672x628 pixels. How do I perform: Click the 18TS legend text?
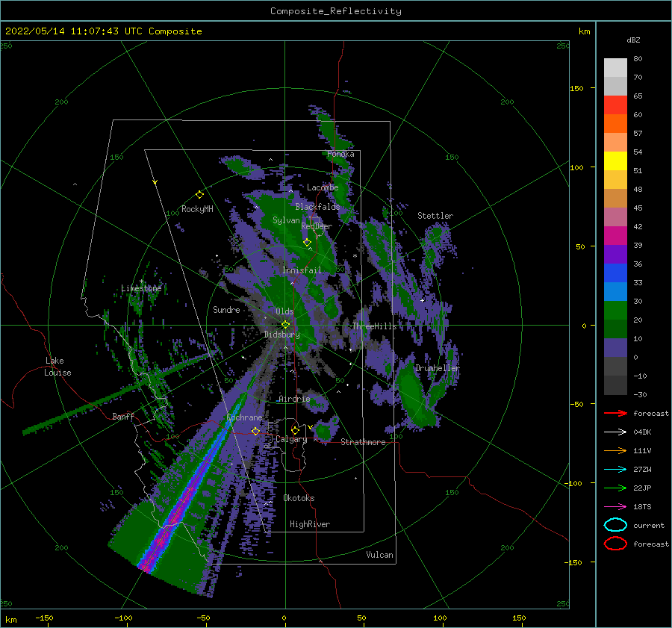click(642, 507)
